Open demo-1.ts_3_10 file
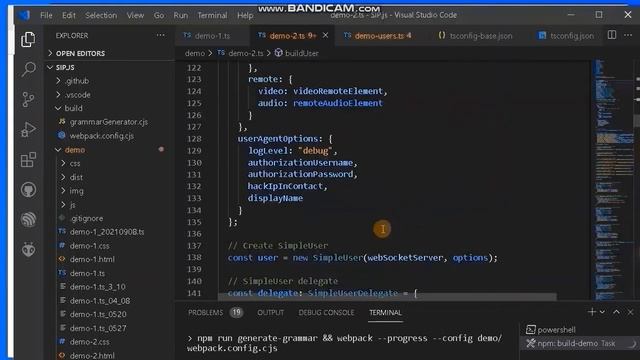The image size is (640, 360). 98,287
